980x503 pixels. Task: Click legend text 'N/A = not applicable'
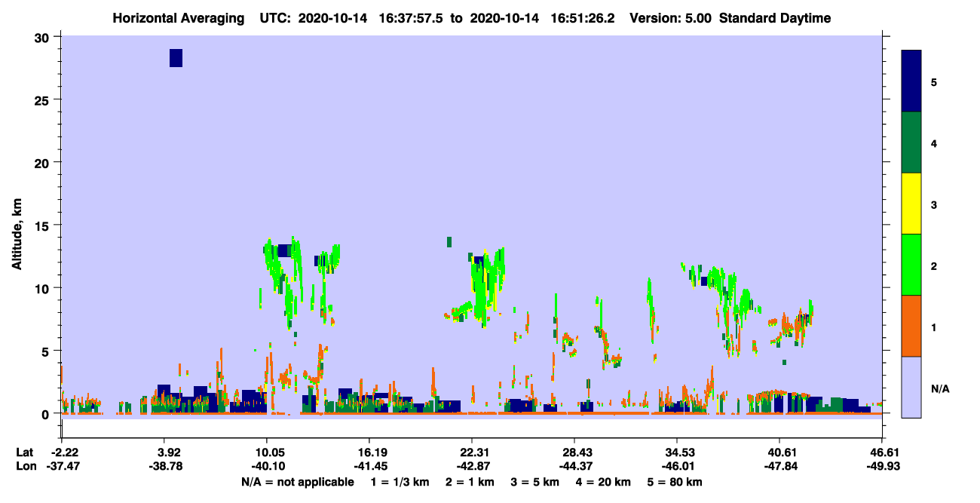tap(298, 482)
